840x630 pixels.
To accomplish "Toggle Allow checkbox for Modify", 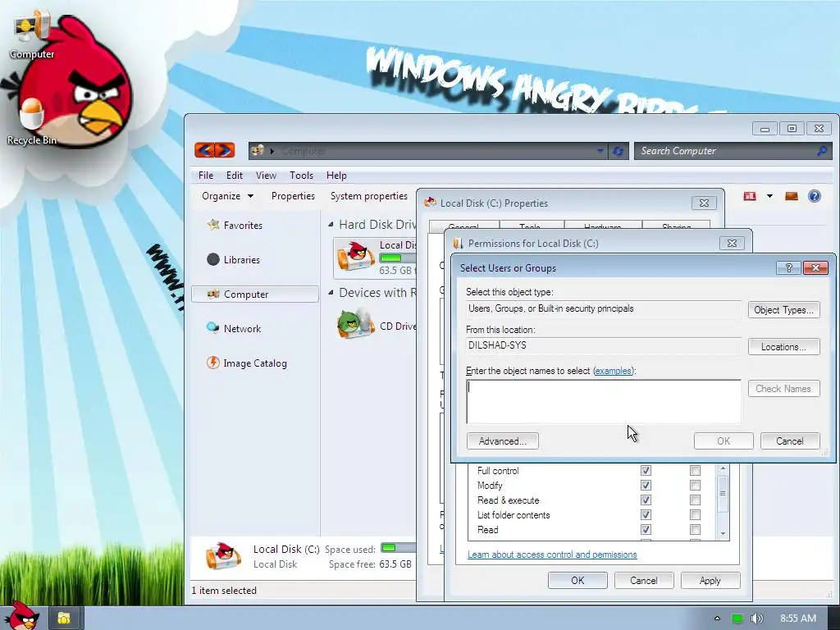I will pyautogui.click(x=646, y=486).
